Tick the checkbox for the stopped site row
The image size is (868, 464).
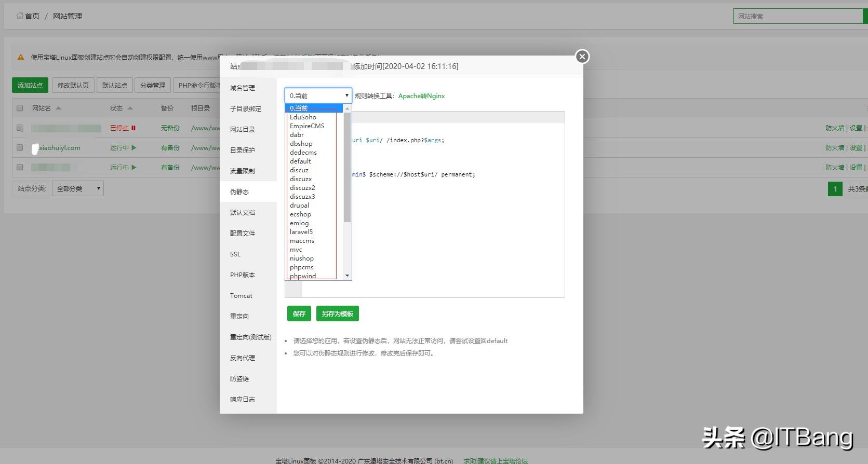coord(20,128)
